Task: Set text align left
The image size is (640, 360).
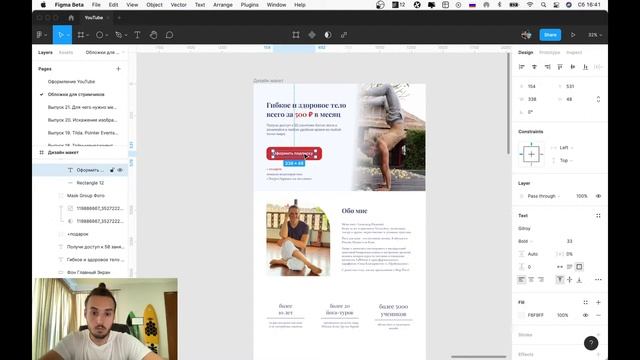Action: (522, 280)
